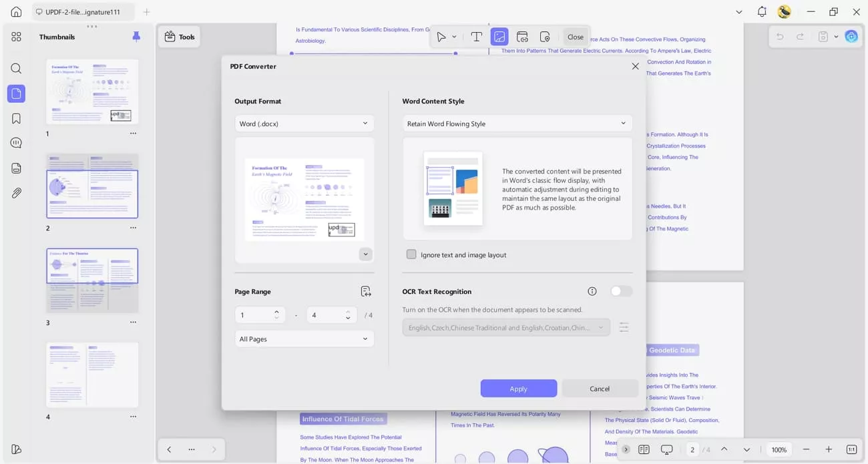Select the Bookmarks icon in the sidebar
868x464 pixels.
pos(16,118)
